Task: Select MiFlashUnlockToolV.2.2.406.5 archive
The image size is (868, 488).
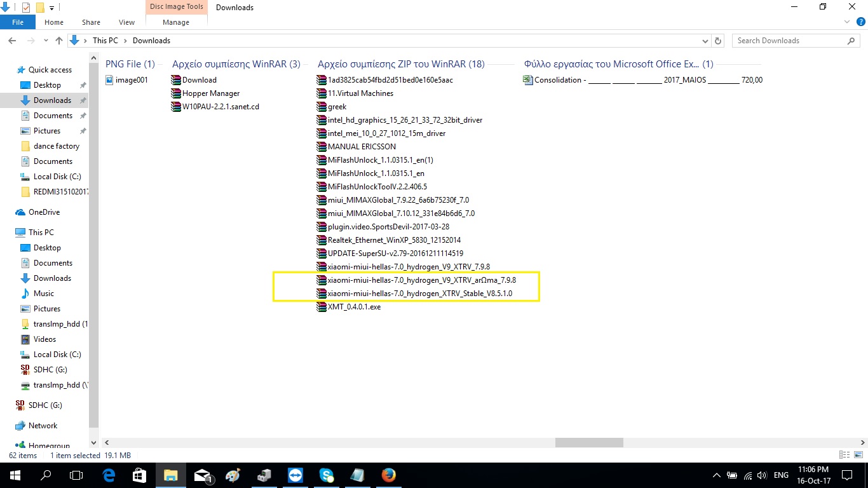Action: pyautogui.click(x=372, y=187)
